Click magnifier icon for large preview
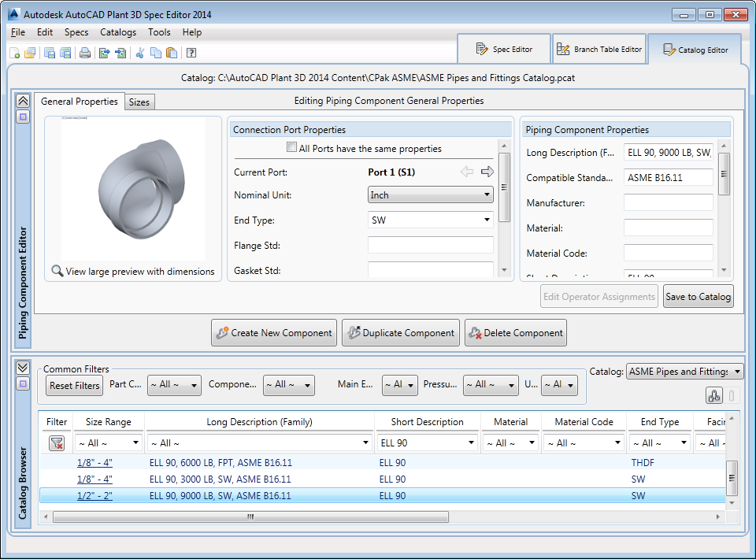 57,271
